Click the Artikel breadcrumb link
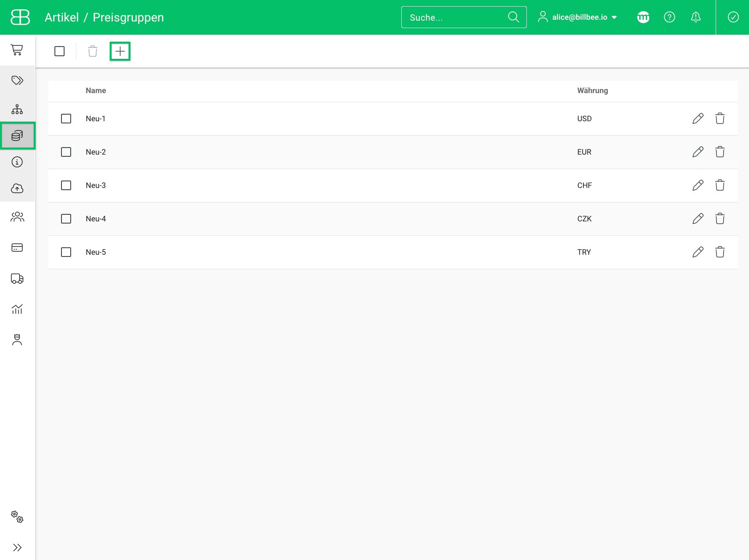Viewport: 749px width, 560px height. (x=62, y=18)
